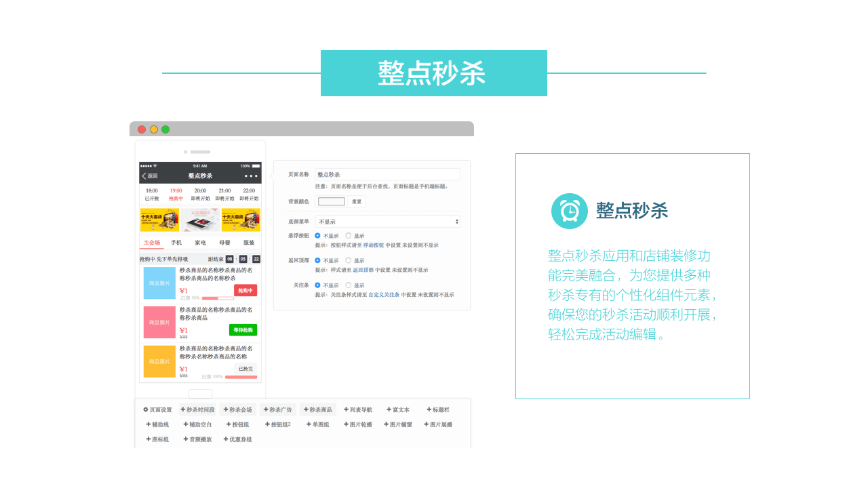Add a 列表导航 component
This screenshot has width=868, height=488.
point(358,410)
